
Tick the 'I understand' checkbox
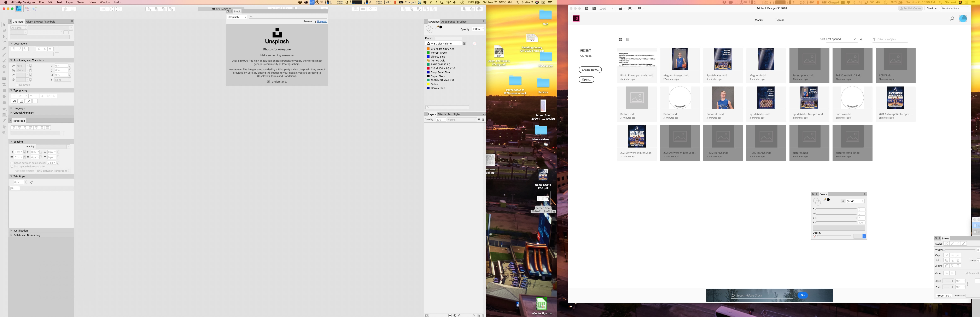tap(268, 81)
